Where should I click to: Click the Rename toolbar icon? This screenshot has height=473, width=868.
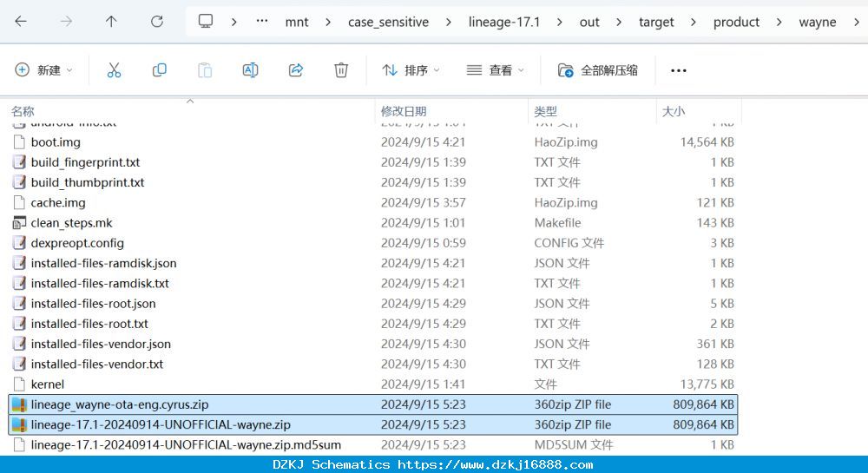[250, 70]
